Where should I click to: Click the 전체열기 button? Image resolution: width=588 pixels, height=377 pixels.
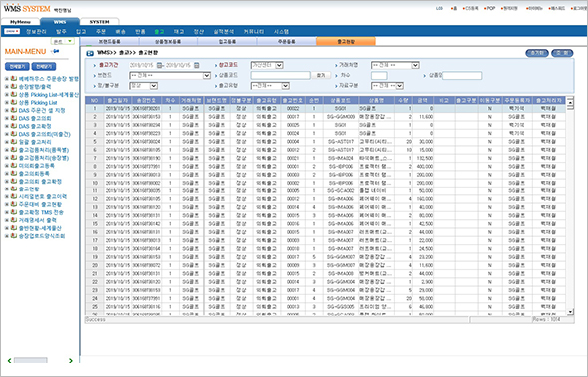(17, 67)
